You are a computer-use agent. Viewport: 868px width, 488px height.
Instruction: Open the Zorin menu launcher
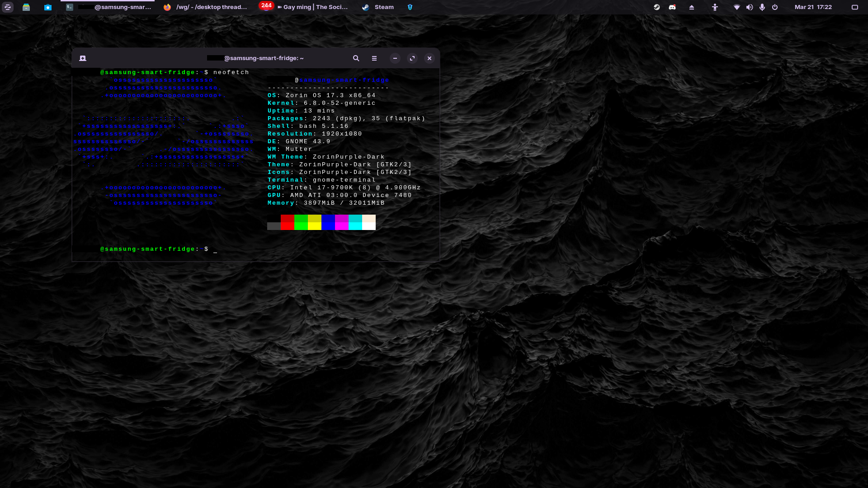pyautogui.click(x=8, y=7)
